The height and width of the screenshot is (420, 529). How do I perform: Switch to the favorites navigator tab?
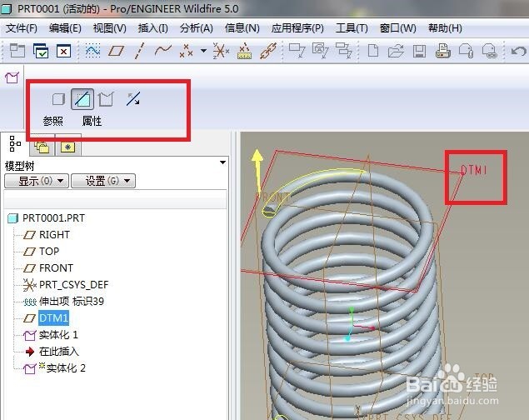click(68, 147)
